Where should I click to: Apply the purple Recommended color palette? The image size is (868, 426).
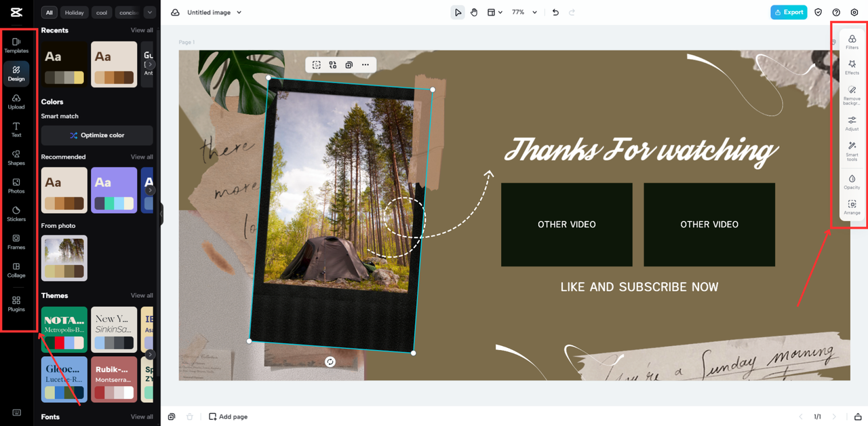tap(114, 190)
